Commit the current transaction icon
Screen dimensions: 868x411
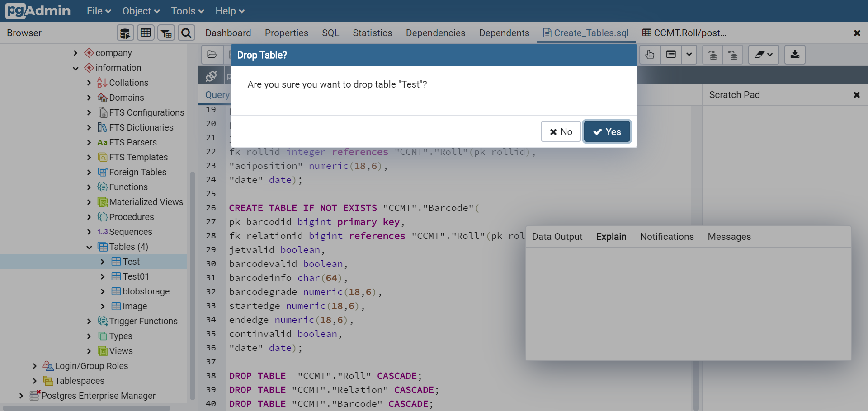point(712,55)
